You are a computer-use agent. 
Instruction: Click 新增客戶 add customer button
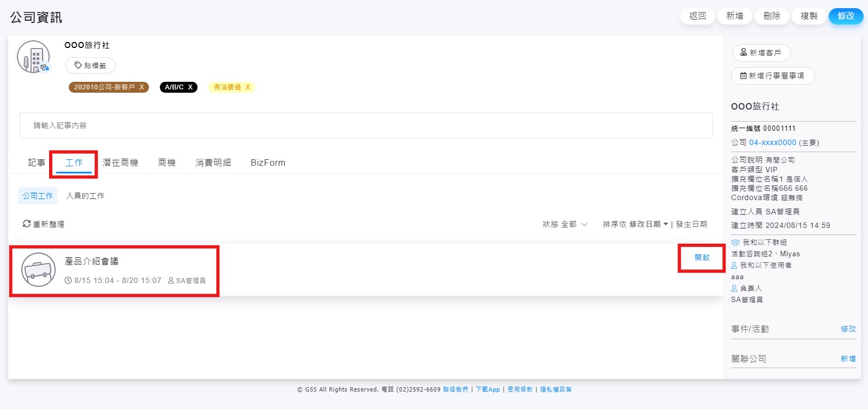point(761,53)
